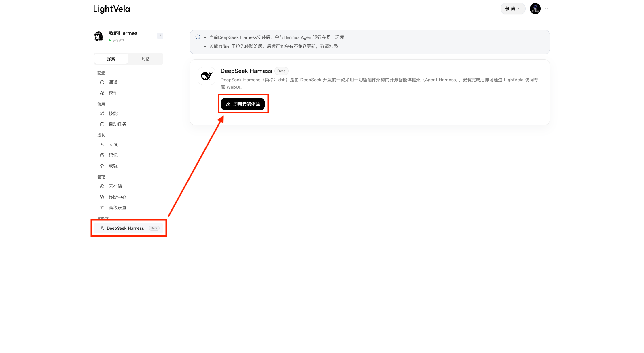
Task: Click the 我的Hermes agent name
Action: point(123,33)
